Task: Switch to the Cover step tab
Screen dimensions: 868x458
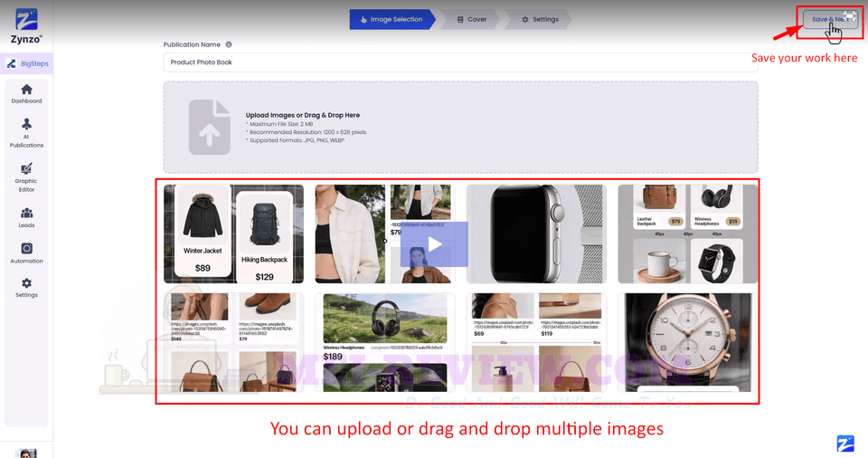Action: pos(472,19)
